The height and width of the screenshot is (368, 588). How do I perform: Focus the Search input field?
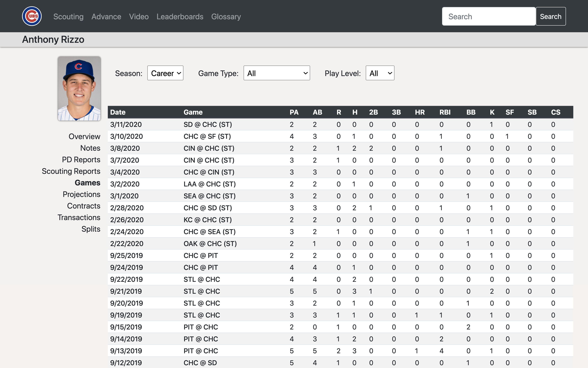[489, 16]
